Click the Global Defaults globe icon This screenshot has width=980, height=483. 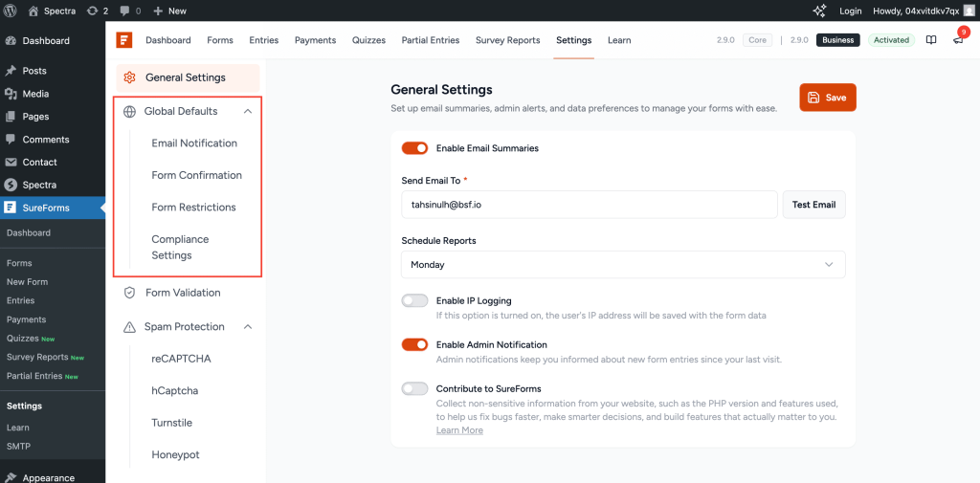(x=129, y=111)
